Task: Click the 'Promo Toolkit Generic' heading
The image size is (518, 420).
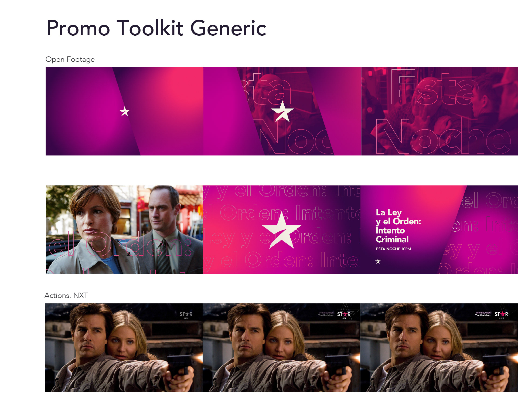Action: (156, 28)
